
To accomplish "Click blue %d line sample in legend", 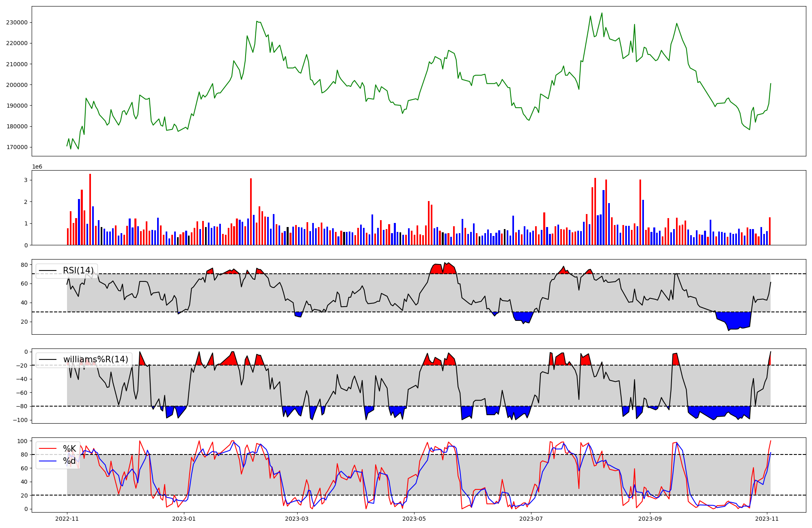I will (x=48, y=461).
